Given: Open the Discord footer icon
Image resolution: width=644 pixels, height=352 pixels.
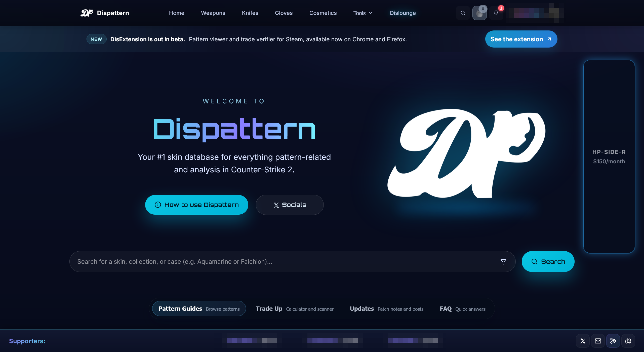Looking at the screenshot, I should point(628,341).
